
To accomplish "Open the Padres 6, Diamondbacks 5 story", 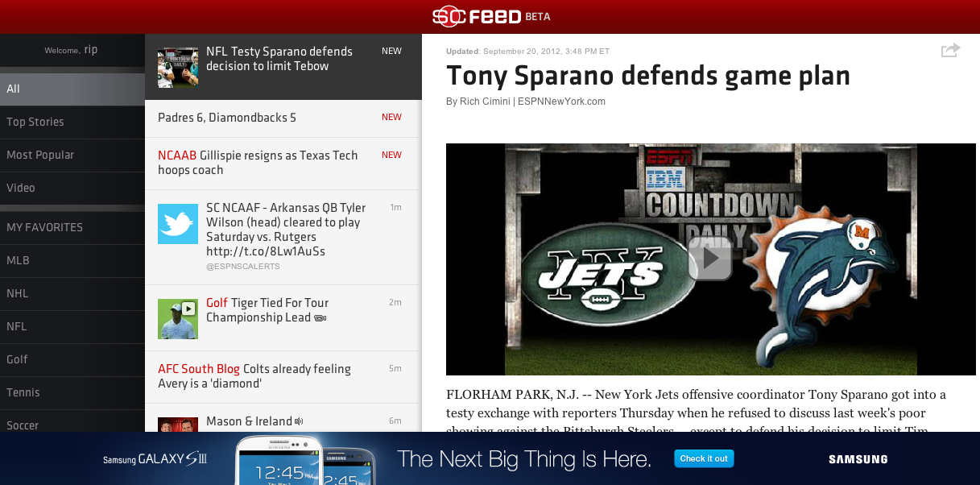I will pyautogui.click(x=283, y=118).
